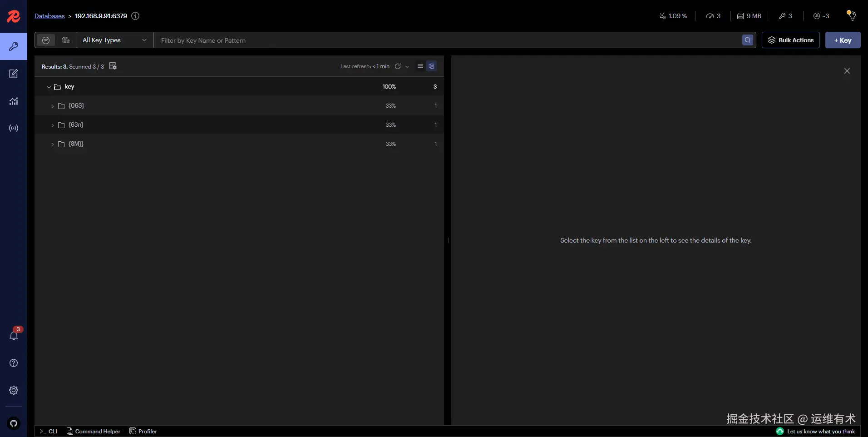Run a search with the magnifier icon
This screenshot has height=437, width=868.
747,40
